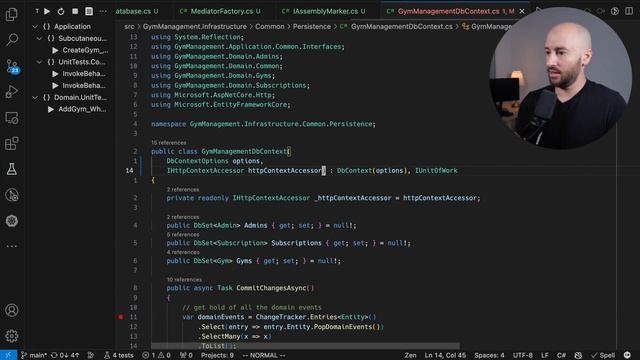Click src in the breadcrumb
The width and height of the screenshot is (640, 360).
pos(129,27)
